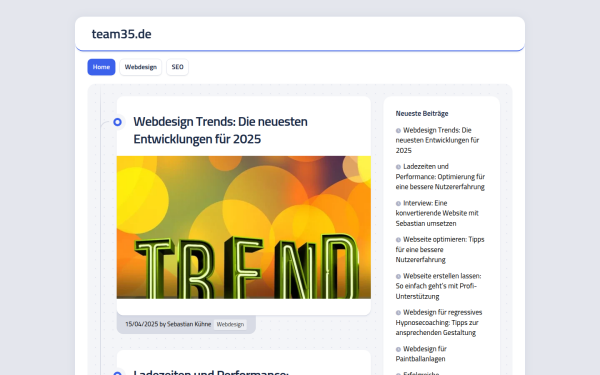Click bullet icon before Webseite erstellen lassen

click(398, 276)
